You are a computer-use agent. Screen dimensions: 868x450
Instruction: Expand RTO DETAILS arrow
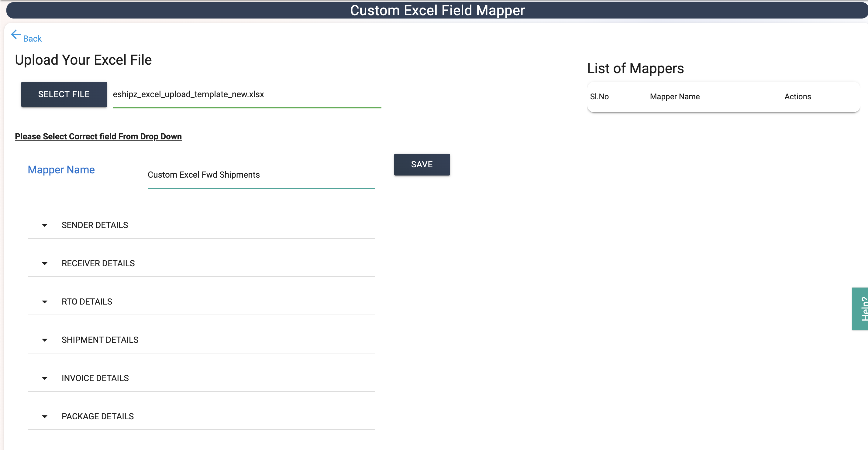pyautogui.click(x=44, y=302)
